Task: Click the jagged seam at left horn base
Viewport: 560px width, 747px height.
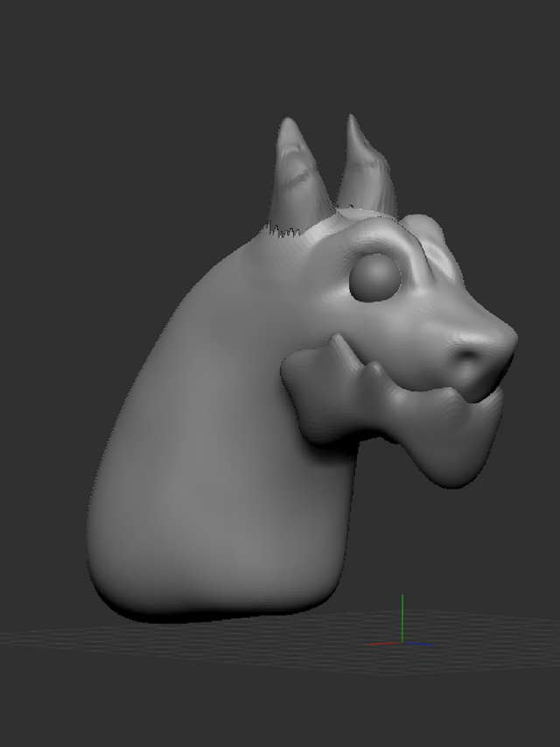Action: click(x=283, y=230)
